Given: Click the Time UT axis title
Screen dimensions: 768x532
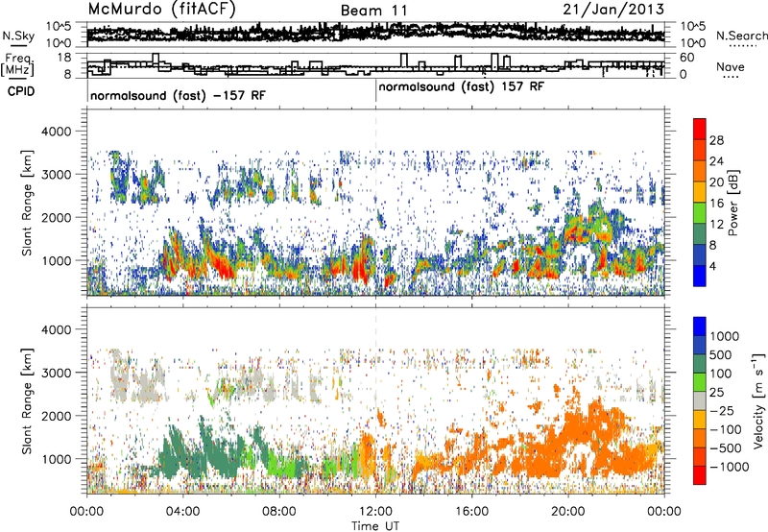Looking at the screenshot, I should point(375,525).
